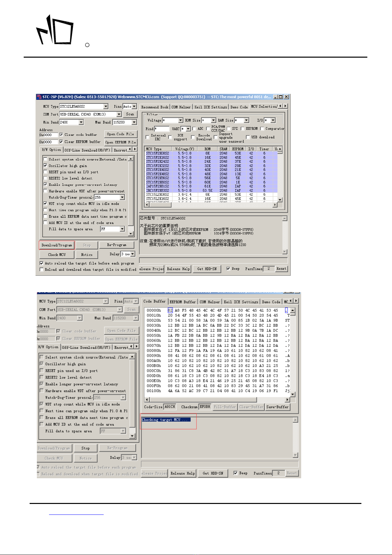Click Checksum value EF0BH field
392x555 pixels.
(205, 407)
